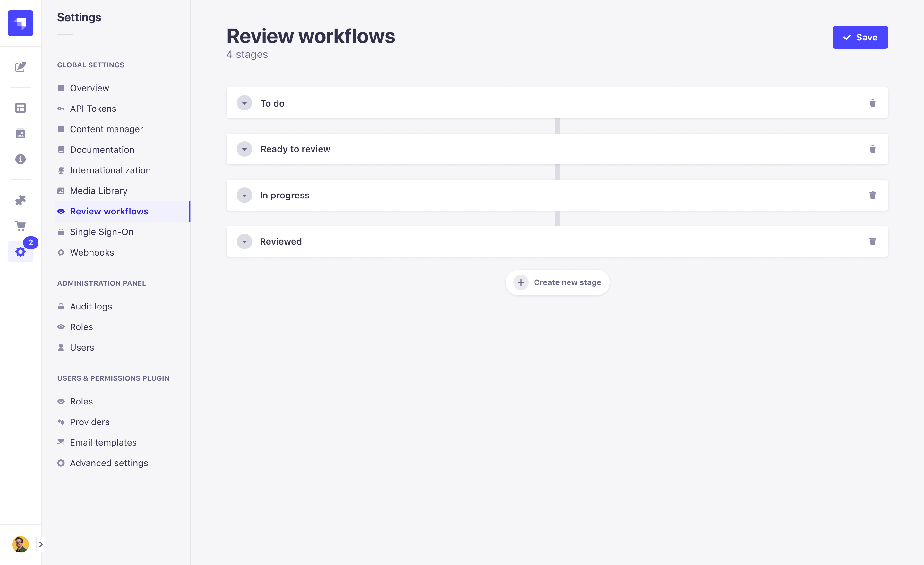
Task: Open the Content Manager from the left sidebar
Action: [21, 108]
